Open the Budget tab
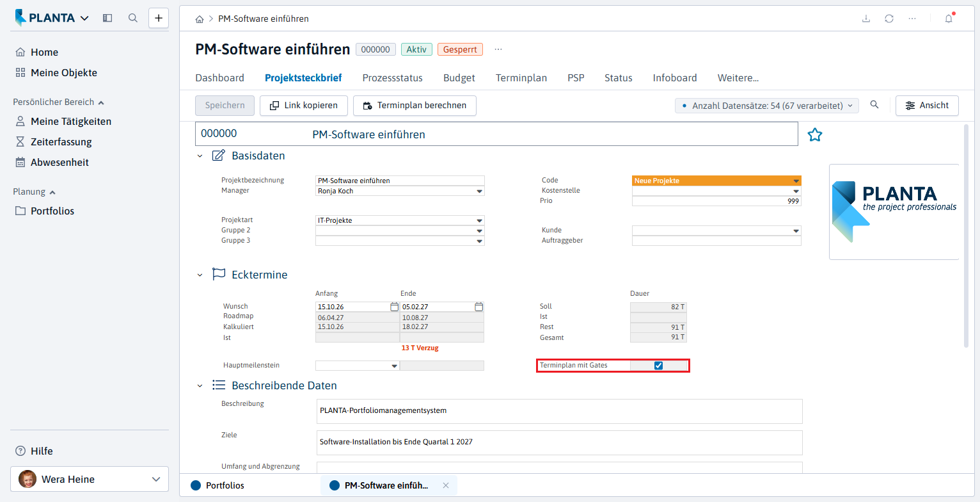The image size is (980, 502). click(x=459, y=78)
